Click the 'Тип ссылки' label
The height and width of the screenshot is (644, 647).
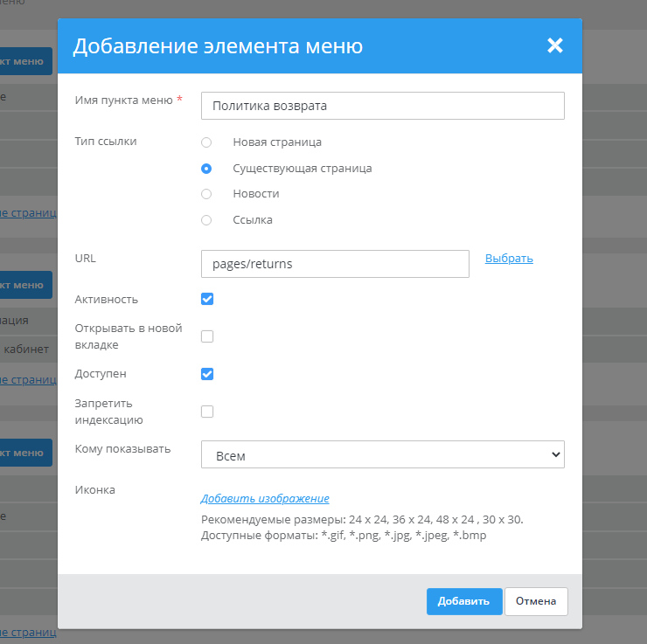[106, 141]
